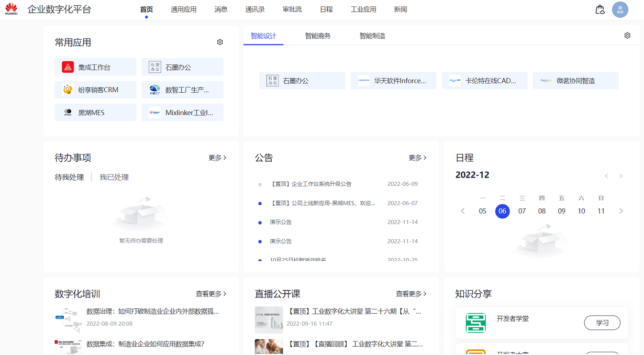The width and height of the screenshot is (644, 355).
Task: Open 通用应用 in top navigation
Action: coord(184,9)
